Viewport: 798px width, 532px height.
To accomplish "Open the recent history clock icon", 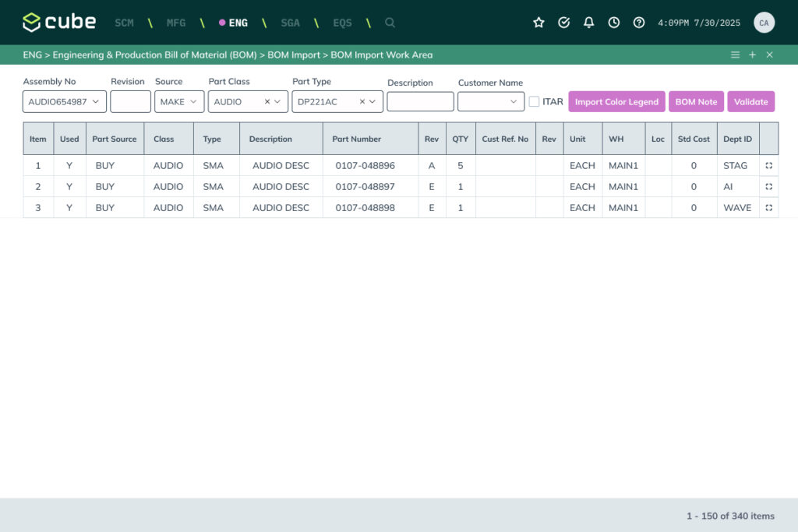I will (614, 23).
